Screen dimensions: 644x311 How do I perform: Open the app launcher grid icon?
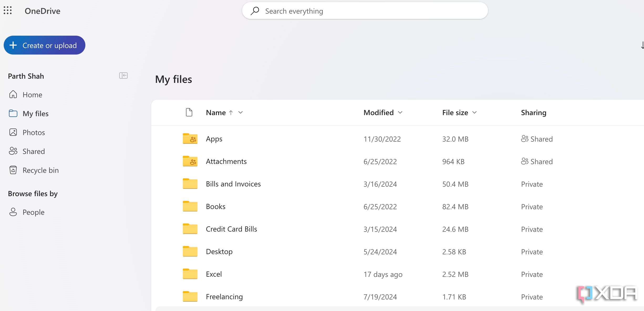8,10
